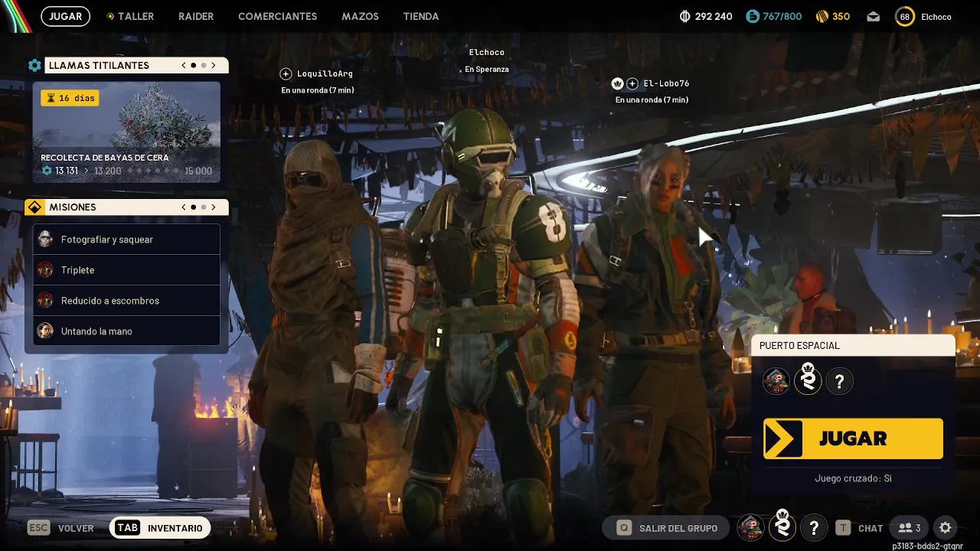Click the blue token icon beside 767/800
This screenshot has width=980, height=551.
753,16
